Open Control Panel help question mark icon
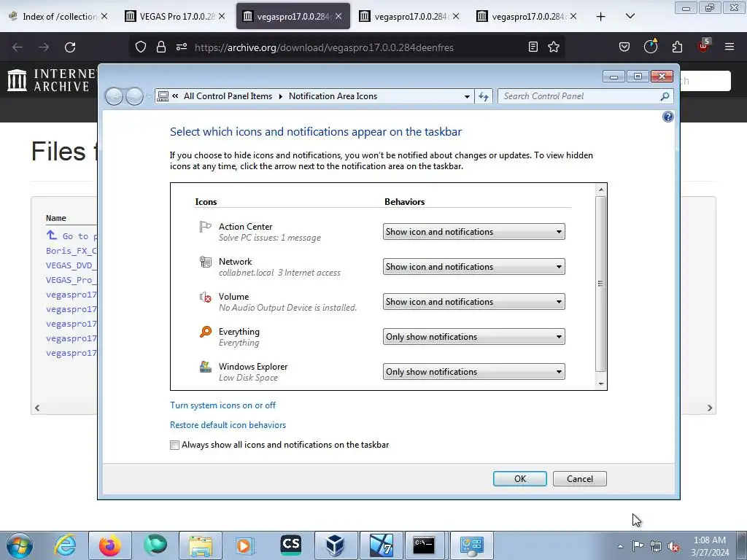The image size is (747, 560). [668, 117]
